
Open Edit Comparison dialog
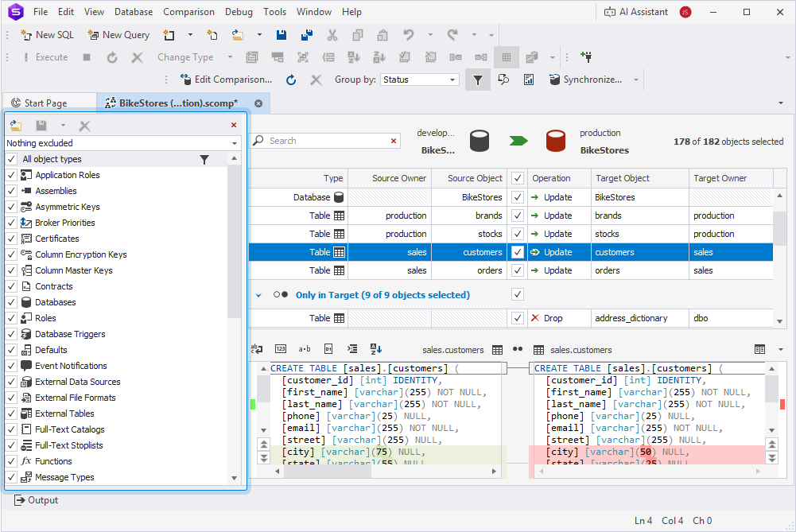(226, 80)
